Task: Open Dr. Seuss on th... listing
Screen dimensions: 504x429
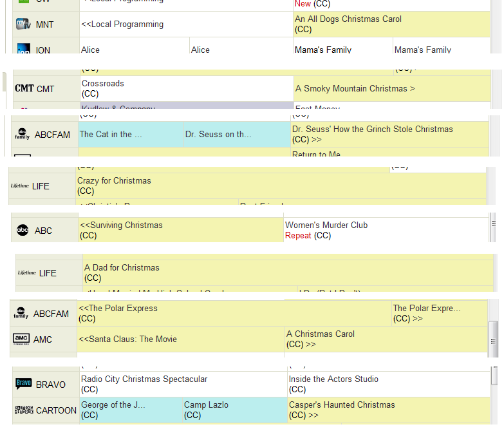Action: (x=237, y=134)
